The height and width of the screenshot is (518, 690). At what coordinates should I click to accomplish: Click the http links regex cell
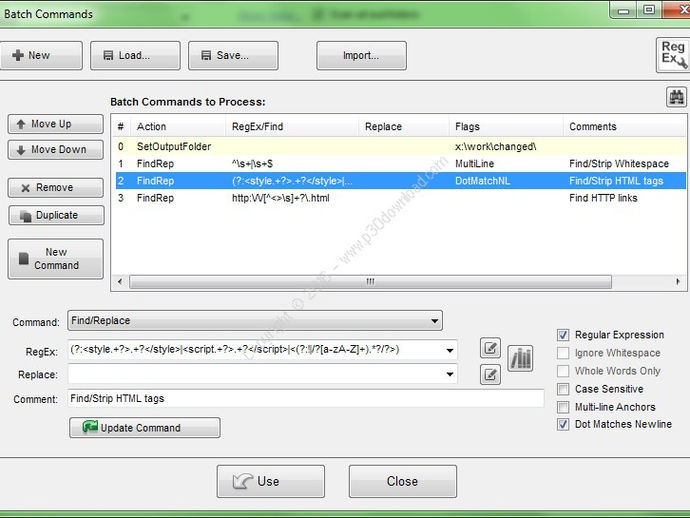[281, 198]
